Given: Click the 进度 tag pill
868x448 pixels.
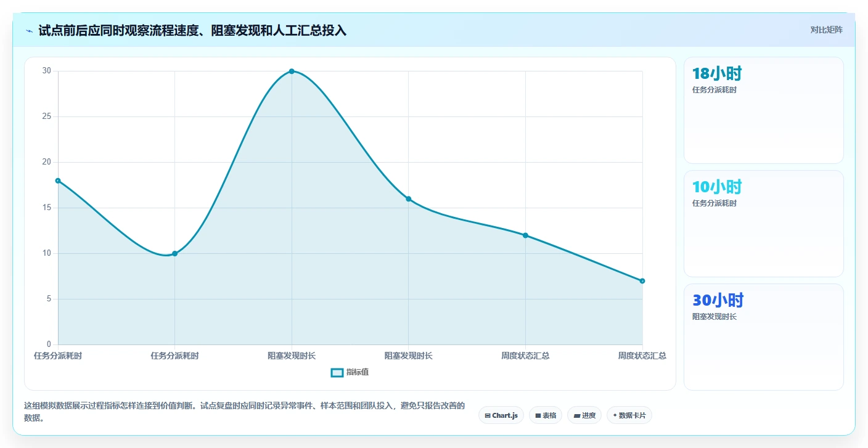Looking at the screenshot, I should (584, 415).
